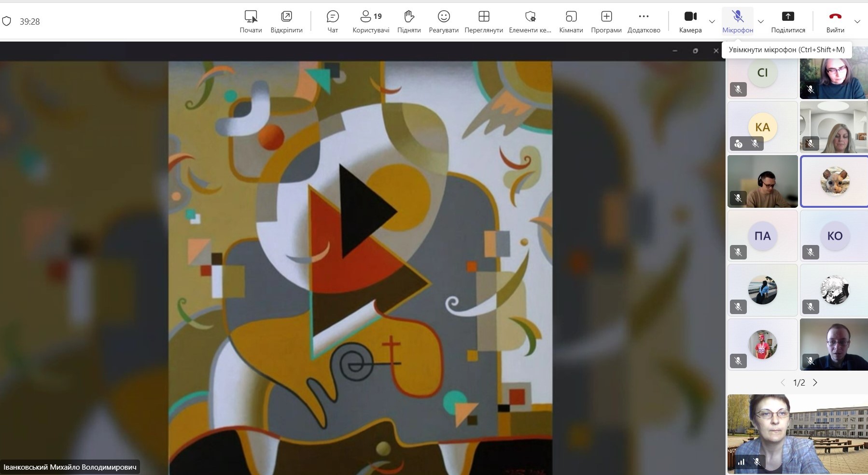Open the Реагувати reactions menu

coord(443,21)
